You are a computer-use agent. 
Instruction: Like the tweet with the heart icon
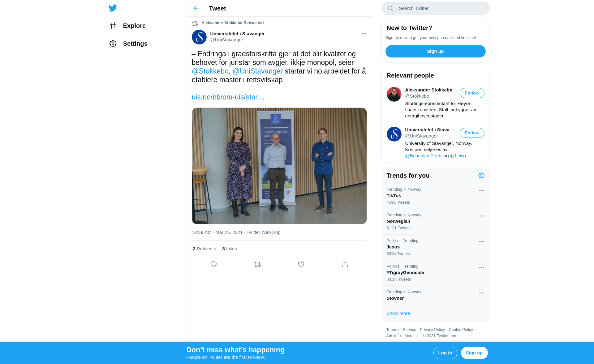coord(301,265)
